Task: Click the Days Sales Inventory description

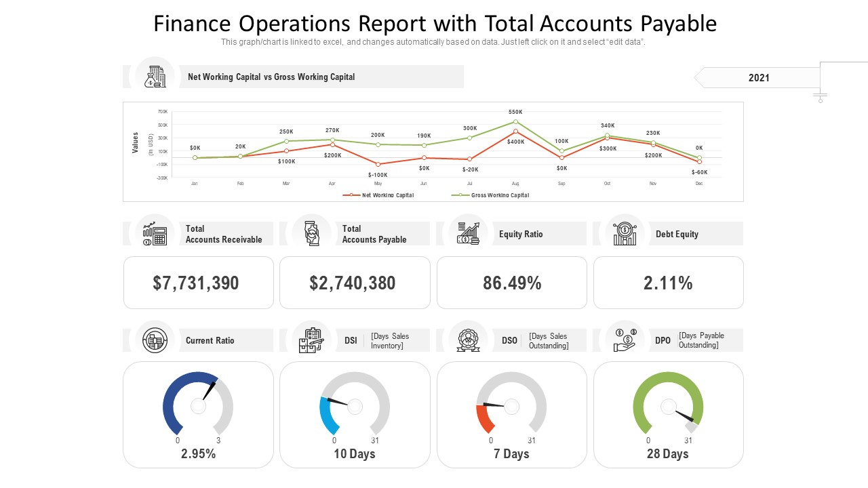Action: pos(391,341)
